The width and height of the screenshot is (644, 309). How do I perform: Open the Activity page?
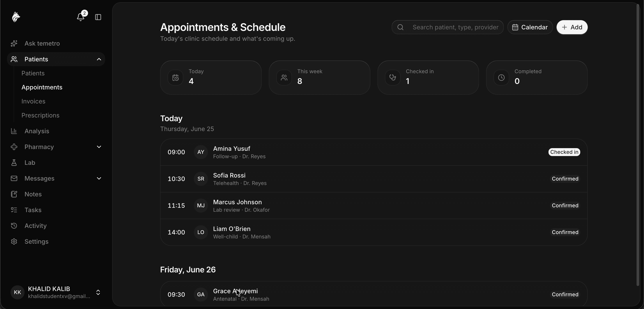click(56, 226)
